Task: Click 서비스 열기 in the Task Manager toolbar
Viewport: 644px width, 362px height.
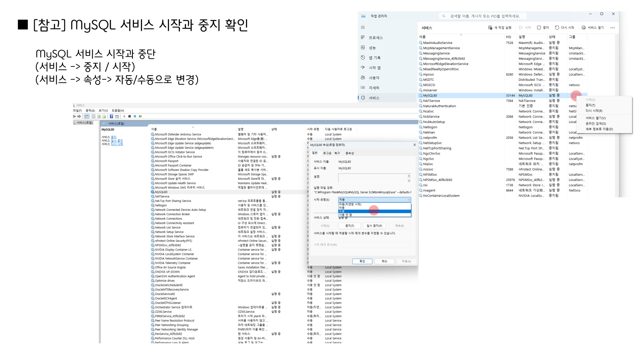Action: (592, 28)
